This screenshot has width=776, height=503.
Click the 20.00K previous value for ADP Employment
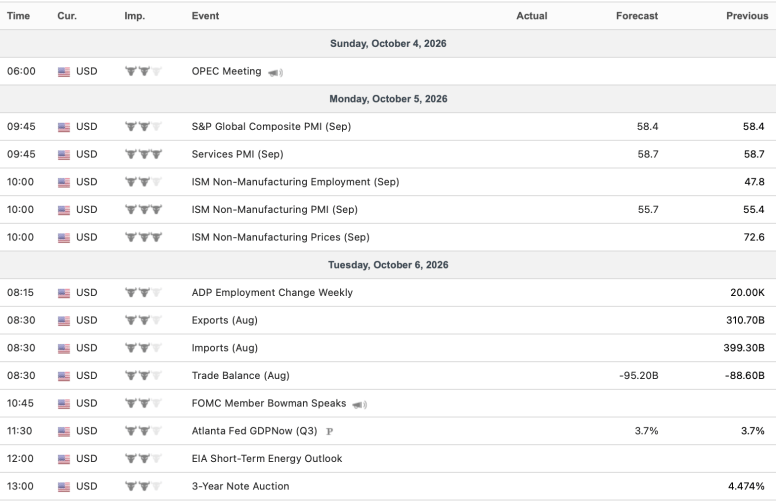[747, 293]
